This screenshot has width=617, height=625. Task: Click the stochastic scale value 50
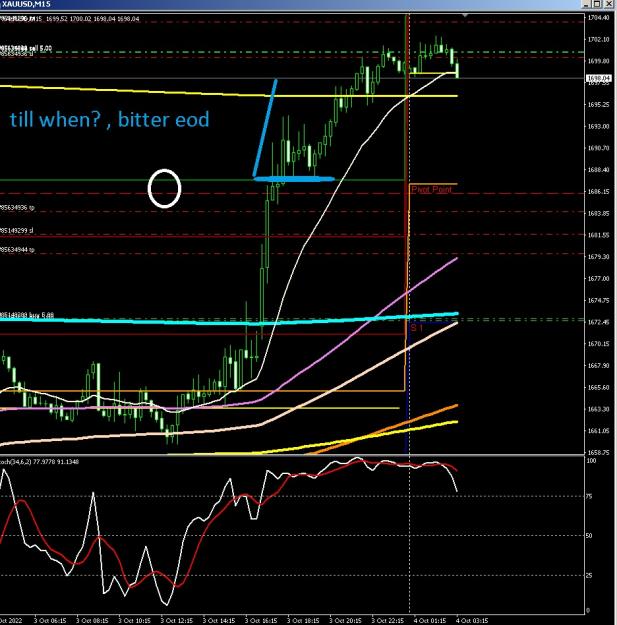[590, 536]
